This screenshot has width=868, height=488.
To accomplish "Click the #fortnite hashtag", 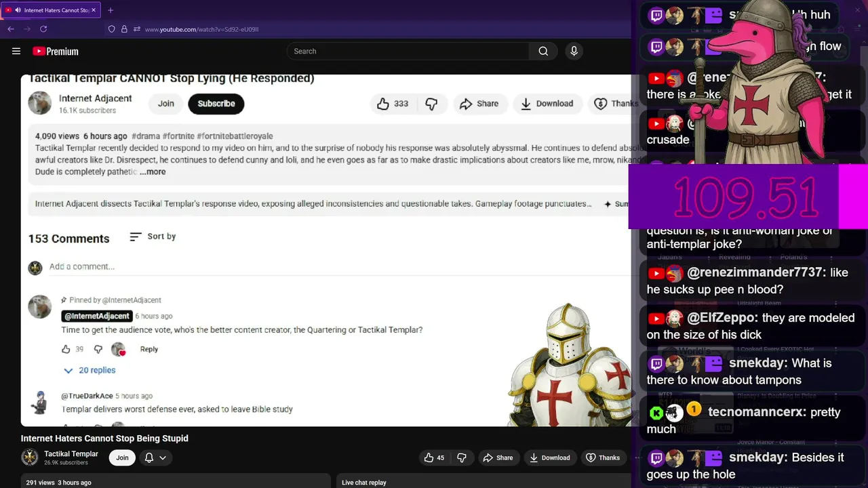I will (178, 136).
